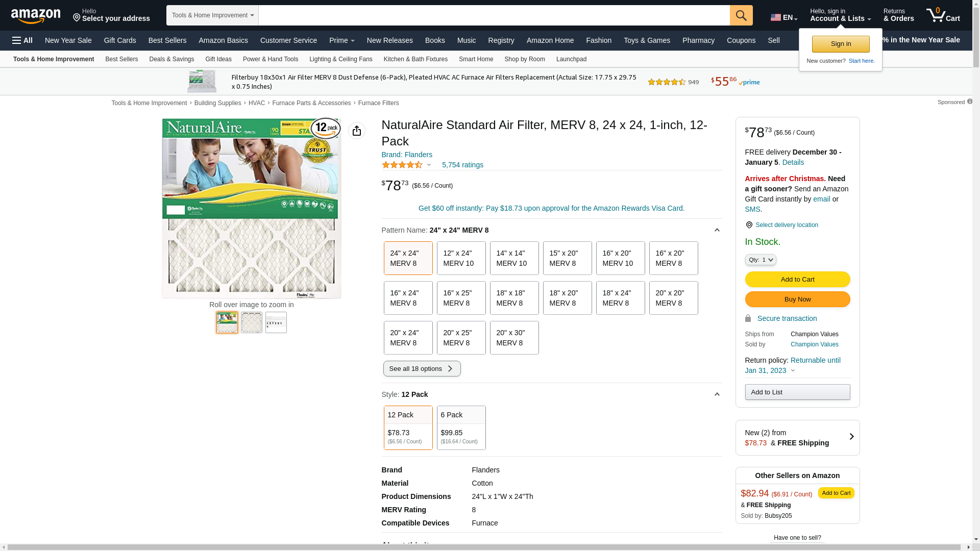The width and height of the screenshot is (980, 551).
Task: Collapse the Pattern Name section chevron
Action: click(x=717, y=230)
